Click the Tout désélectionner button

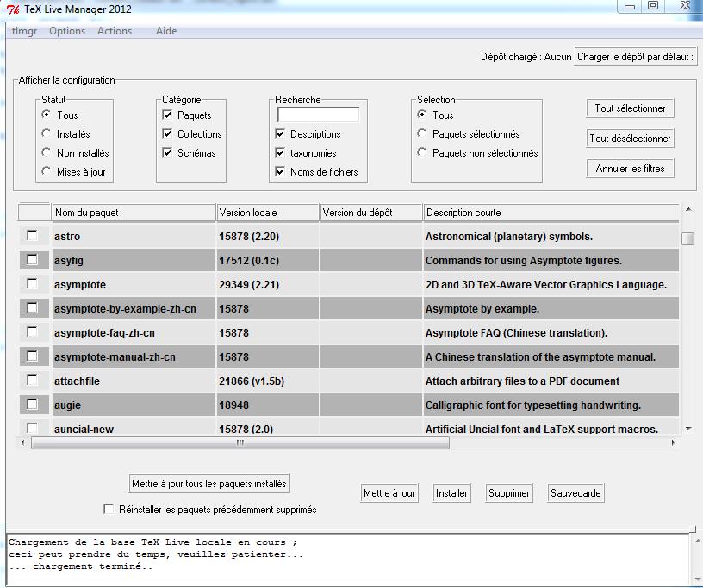[x=630, y=139]
